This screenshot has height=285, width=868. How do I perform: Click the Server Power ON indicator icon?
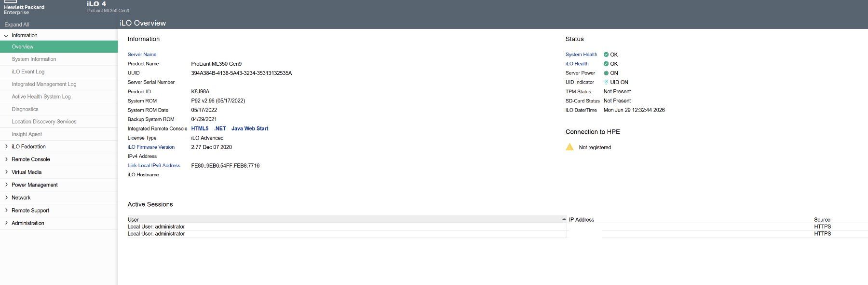coord(606,73)
